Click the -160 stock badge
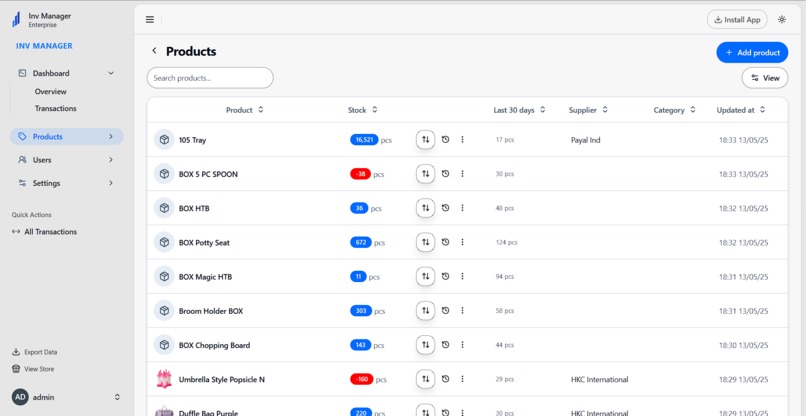Image resolution: width=806 pixels, height=416 pixels. pos(362,379)
